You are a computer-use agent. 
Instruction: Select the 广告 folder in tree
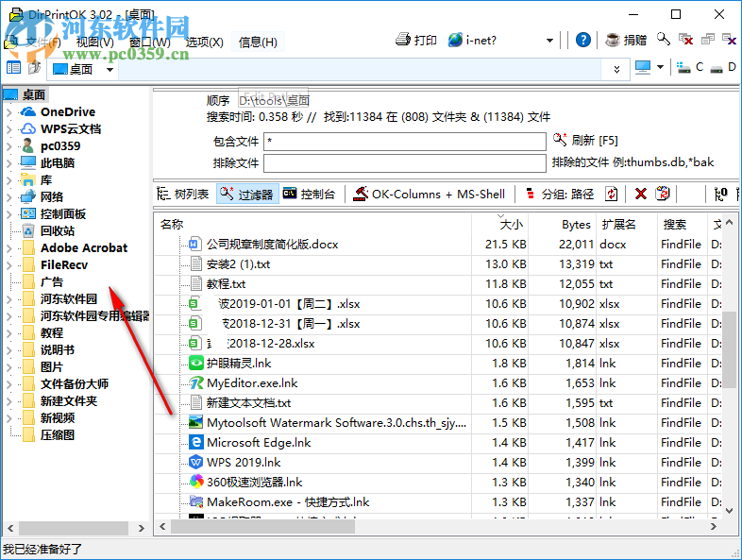pos(52,282)
